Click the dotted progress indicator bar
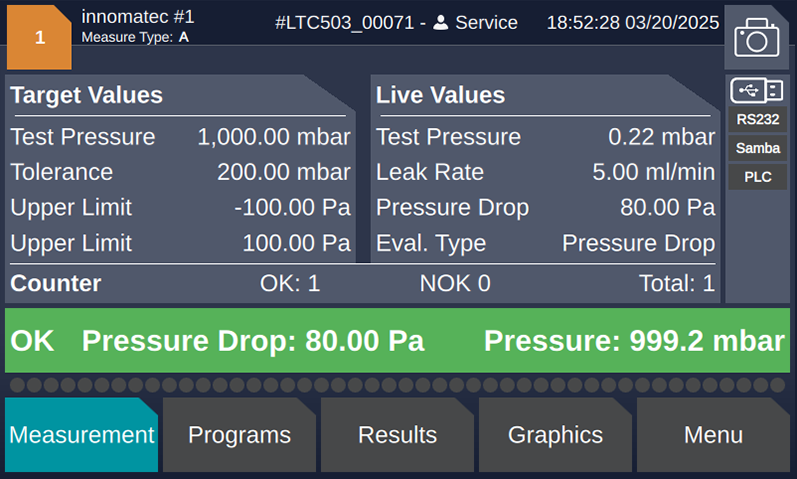This screenshot has height=479, width=797. coord(397,385)
